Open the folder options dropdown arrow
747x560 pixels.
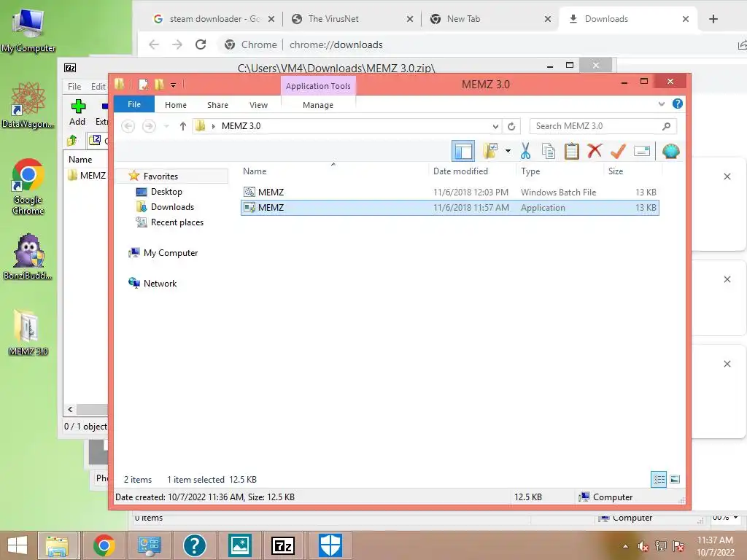click(508, 152)
